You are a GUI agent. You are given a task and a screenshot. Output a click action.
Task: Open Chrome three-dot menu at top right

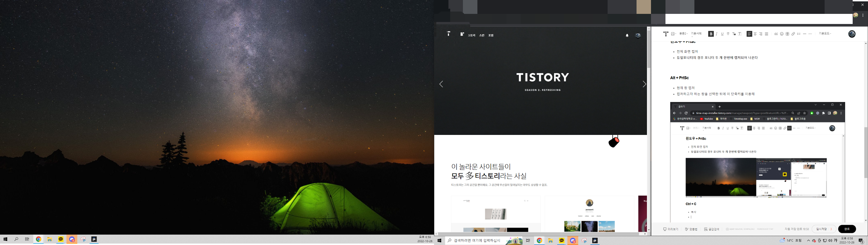click(x=863, y=15)
